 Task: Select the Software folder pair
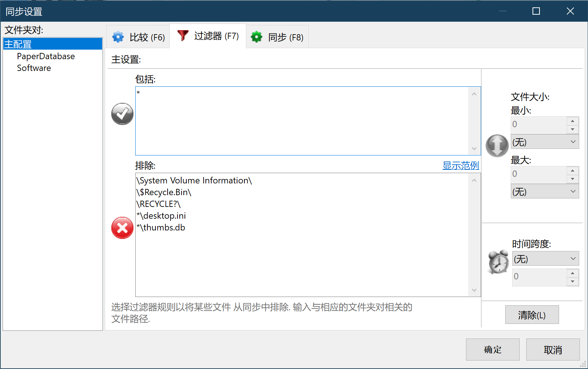[34, 68]
